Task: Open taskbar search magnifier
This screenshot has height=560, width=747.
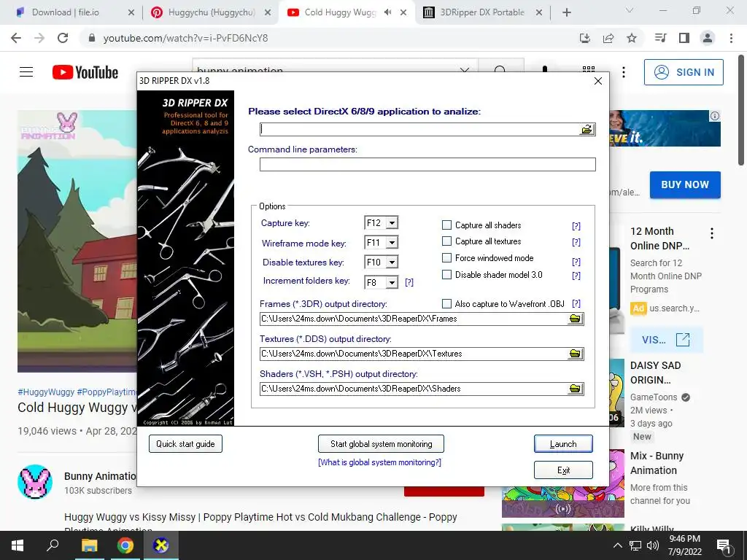Action: [x=53, y=545]
